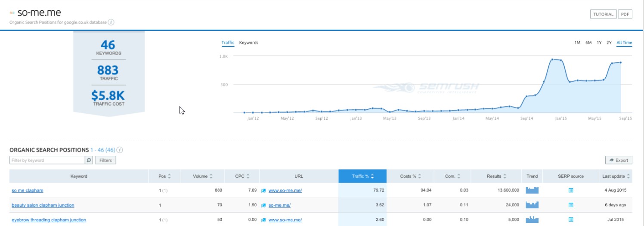
Task: Open the Filters button
Action: pyautogui.click(x=105, y=160)
